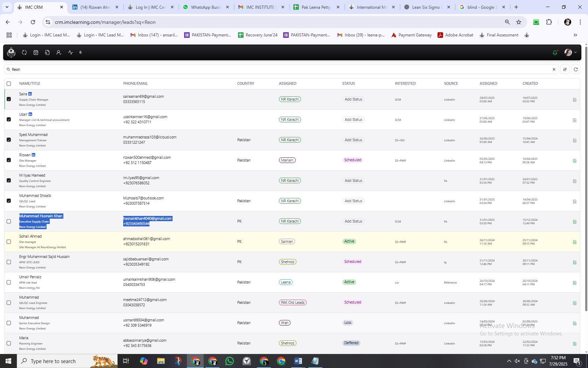This screenshot has width=588, height=368.
Task: Open NR Karachi assignee dropdown for Saira
Action: [x=290, y=99]
